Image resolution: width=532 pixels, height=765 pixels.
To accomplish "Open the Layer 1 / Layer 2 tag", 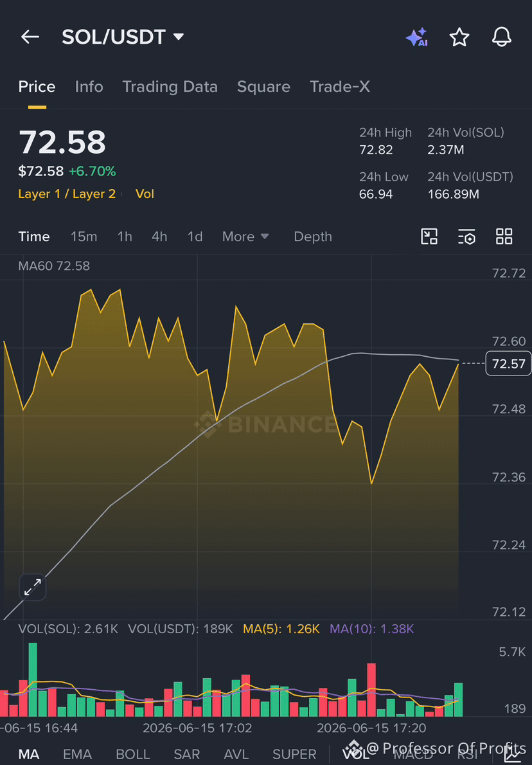I will [x=67, y=194].
